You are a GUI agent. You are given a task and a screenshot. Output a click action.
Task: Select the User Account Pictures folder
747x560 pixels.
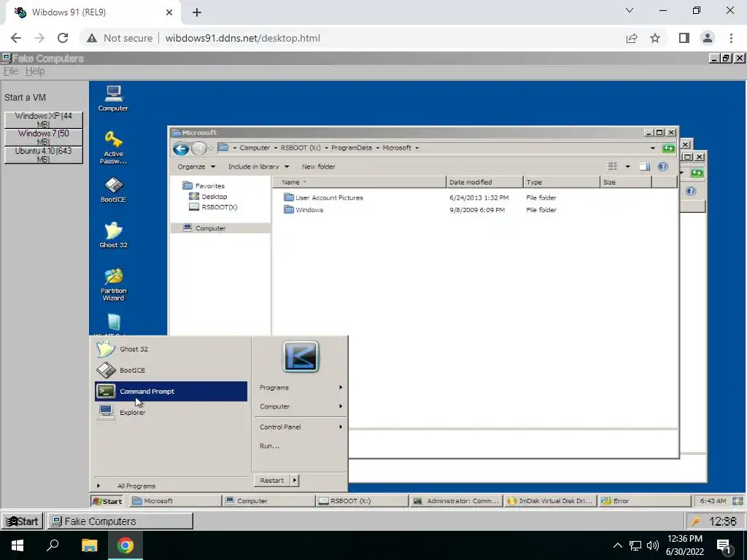[323, 197]
